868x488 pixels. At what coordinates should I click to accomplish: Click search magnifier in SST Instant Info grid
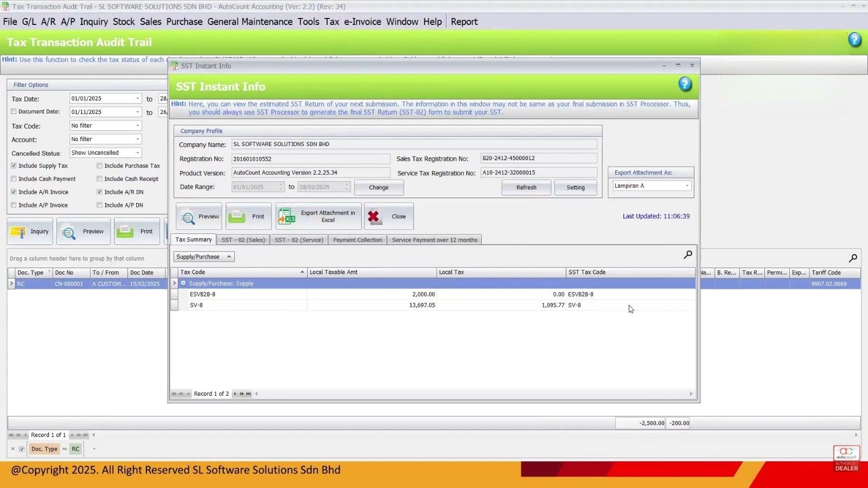click(688, 255)
